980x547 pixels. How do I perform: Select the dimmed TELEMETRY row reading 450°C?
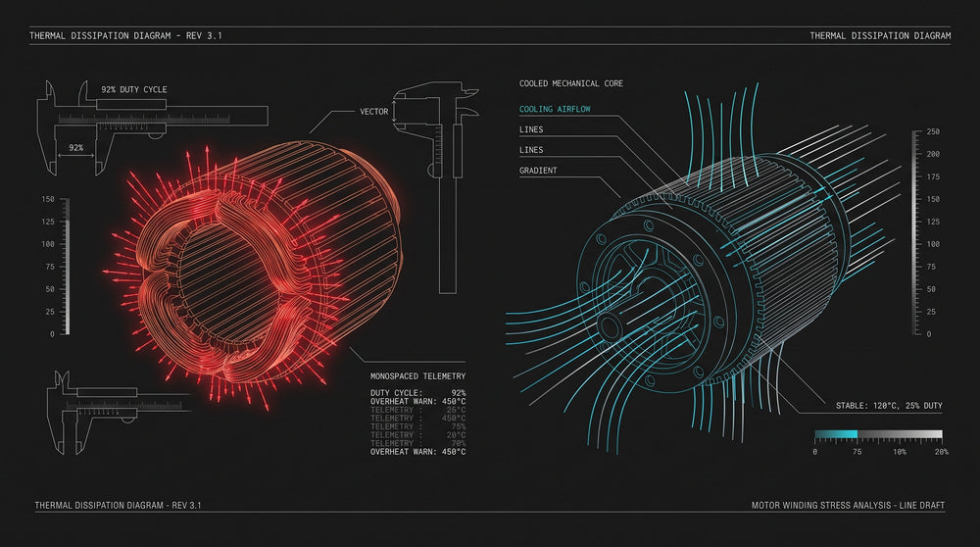(418, 419)
